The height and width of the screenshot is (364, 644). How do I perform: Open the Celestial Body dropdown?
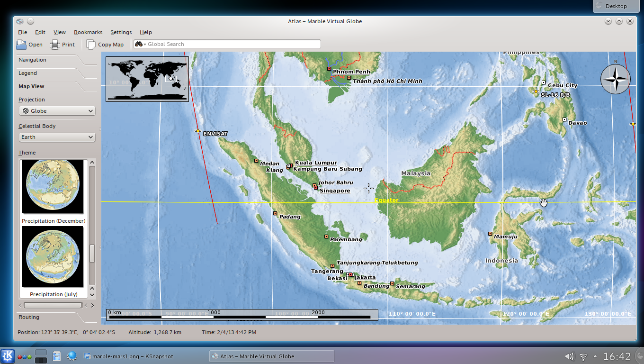tap(57, 137)
